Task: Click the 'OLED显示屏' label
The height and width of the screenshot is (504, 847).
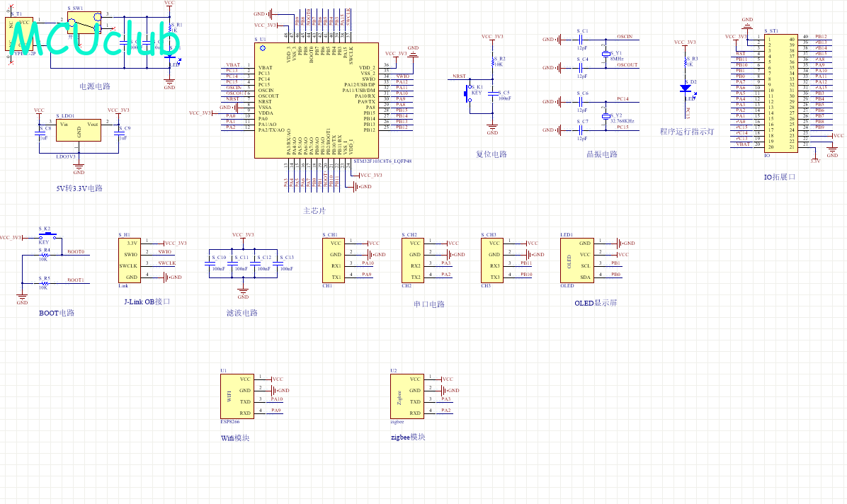Action: coord(596,303)
